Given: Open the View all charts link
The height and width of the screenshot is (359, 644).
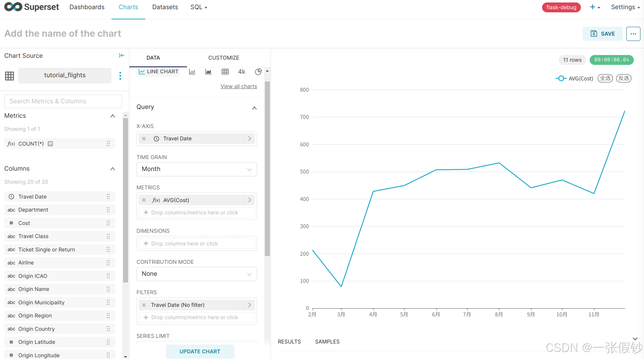Looking at the screenshot, I should (x=239, y=86).
